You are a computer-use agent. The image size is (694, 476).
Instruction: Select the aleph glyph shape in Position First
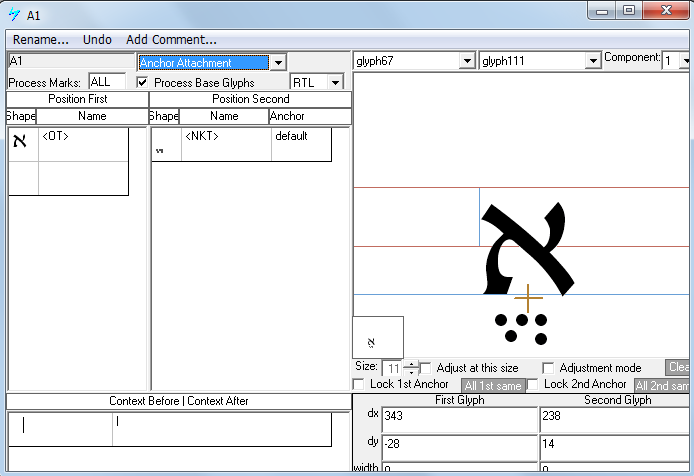click(x=20, y=141)
